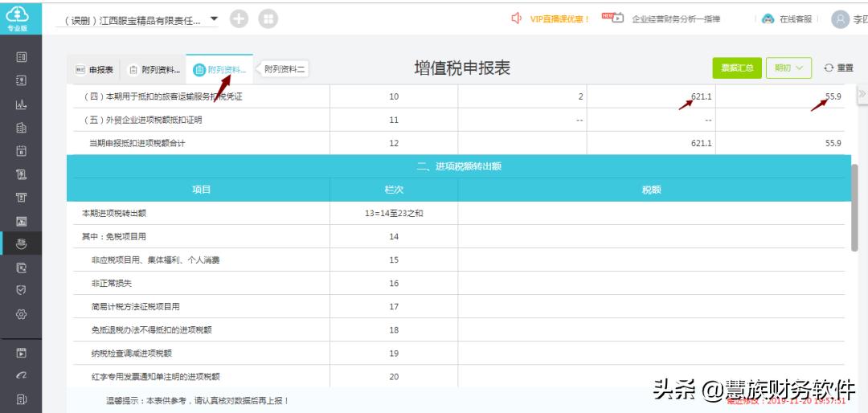Expand the company name dropdown

pos(215,18)
